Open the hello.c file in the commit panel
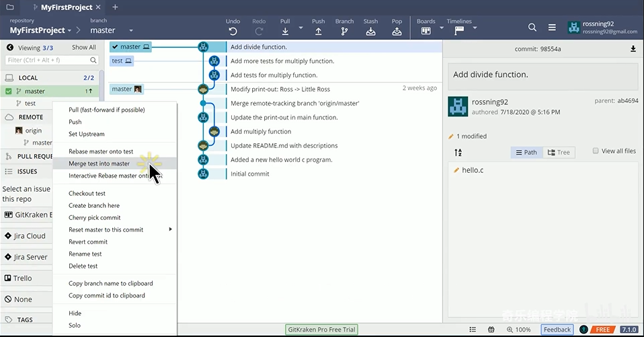 point(473,170)
